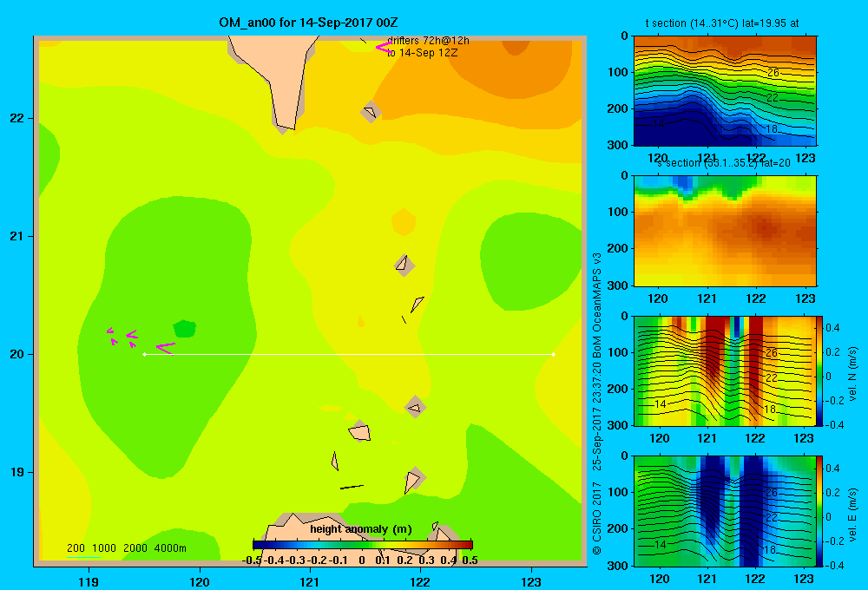
Task: Click the map title 'OM_an00 for 14-Sep-2017 00Z'
Action: click(x=308, y=23)
